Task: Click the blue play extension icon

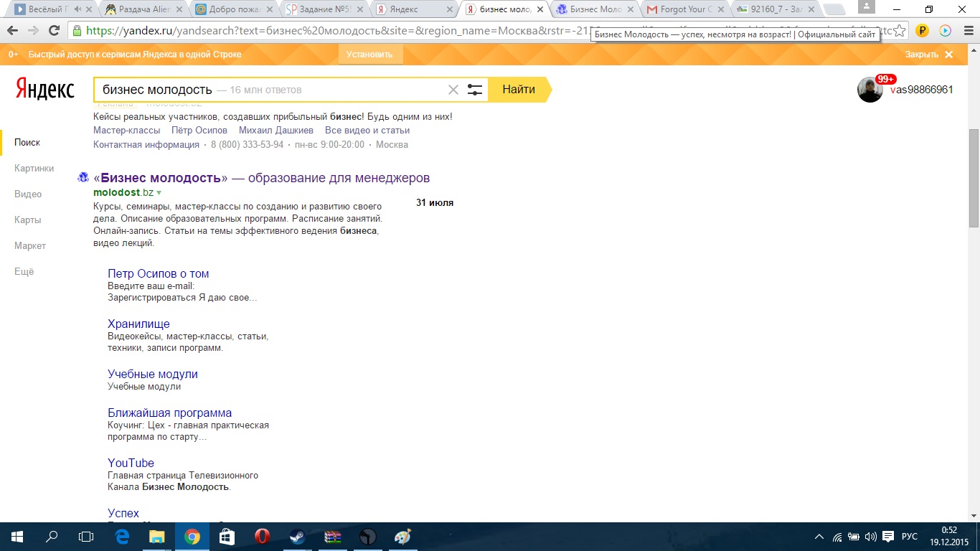Action: tap(945, 31)
